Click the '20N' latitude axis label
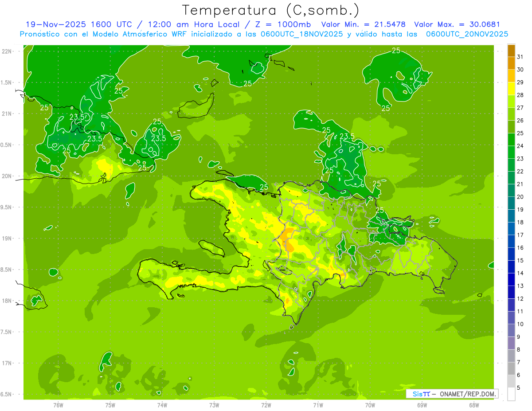Screen dimensions: 532x411 pos(8,176)
